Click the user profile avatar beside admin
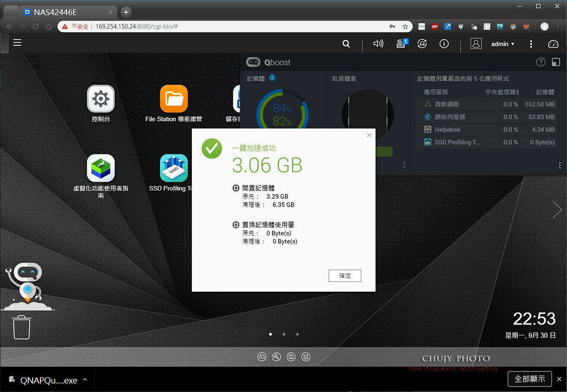567x392 pixels. tap(476, 44)
